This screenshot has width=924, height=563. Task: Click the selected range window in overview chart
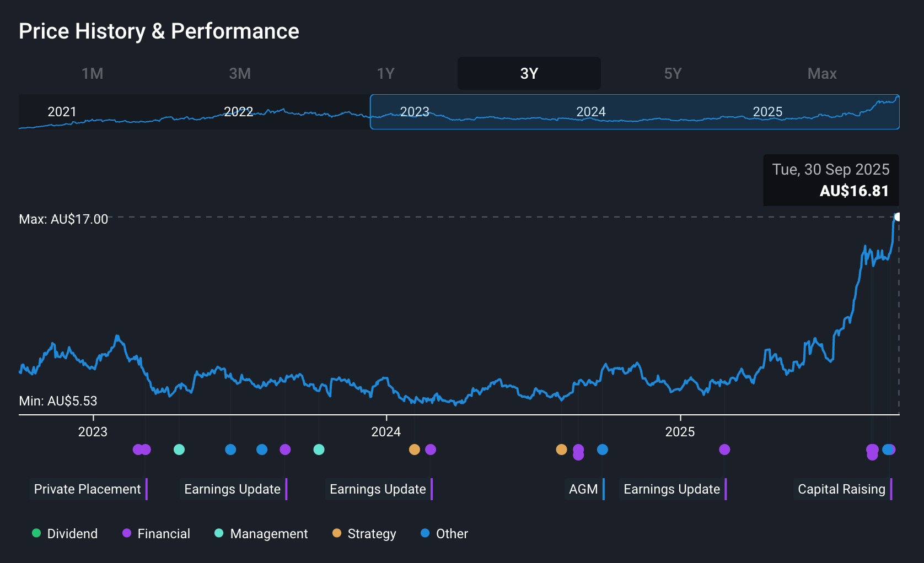coord(634,112)
